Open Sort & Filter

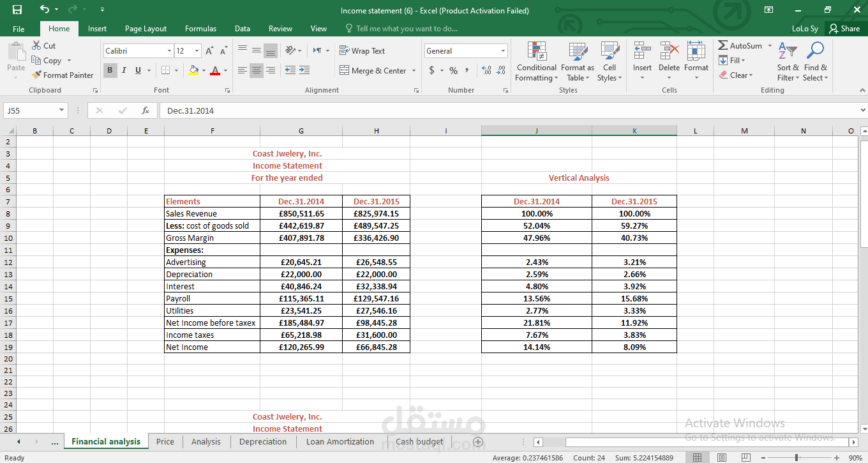788,62
